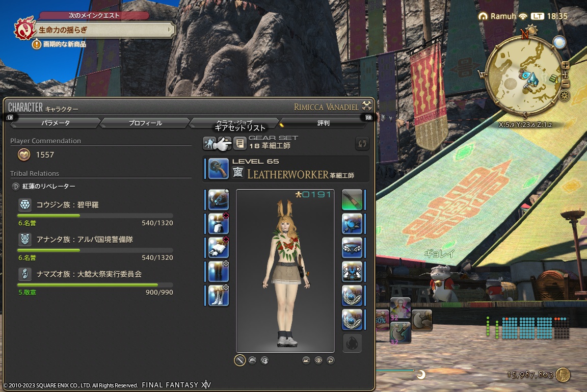Viewport: 587px width, 392px height.
Task: Open the gear set list note icon
Action: tap(240, 143)
